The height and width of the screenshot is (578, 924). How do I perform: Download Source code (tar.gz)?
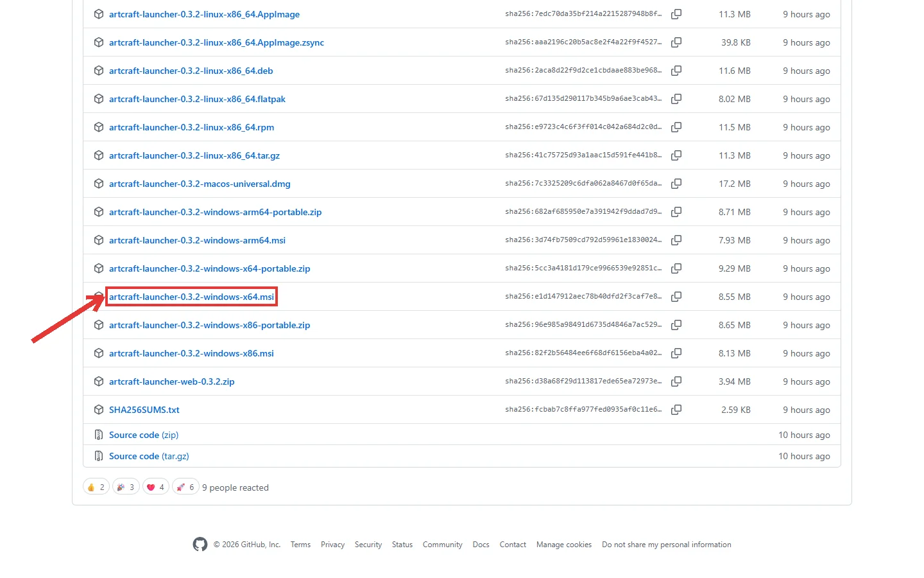pyautogui.click(x=149, y=456)
